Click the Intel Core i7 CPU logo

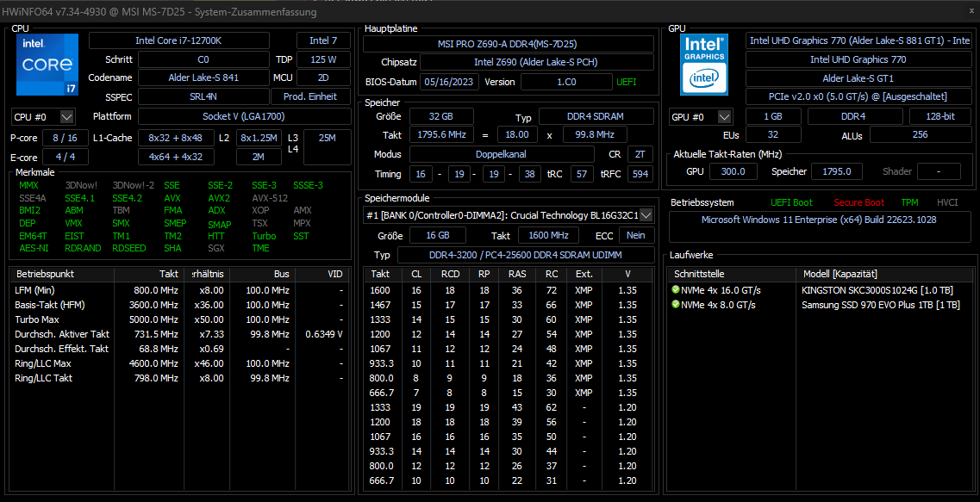(x=47, y=65)
